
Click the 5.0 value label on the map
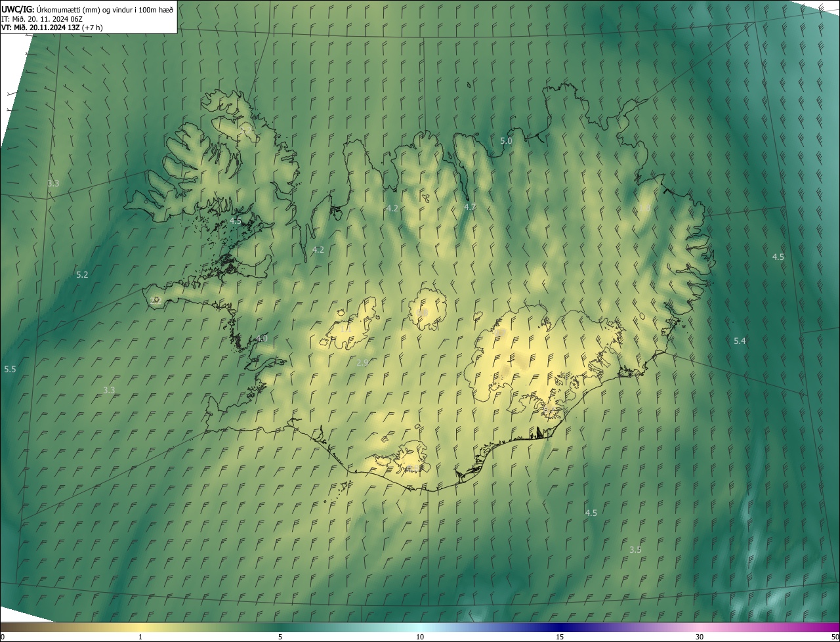pos(506,140)
